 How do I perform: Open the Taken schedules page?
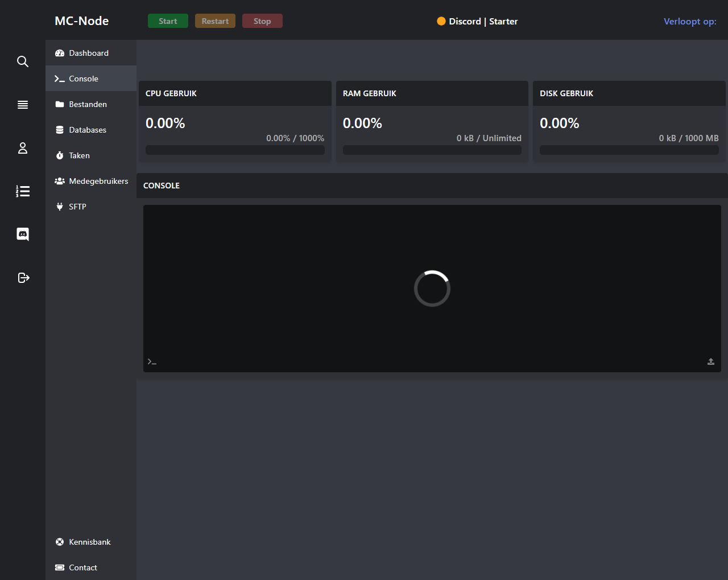(79, 155)
